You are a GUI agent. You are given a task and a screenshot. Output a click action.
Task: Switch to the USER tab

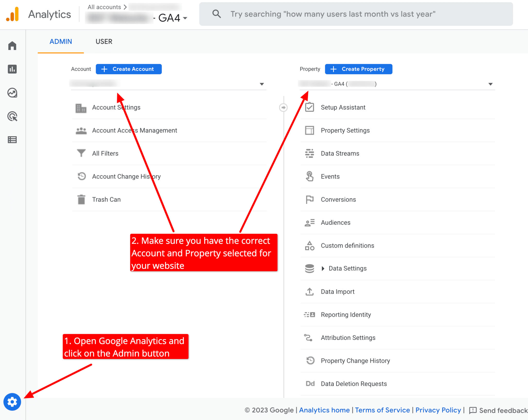point(104,41)
